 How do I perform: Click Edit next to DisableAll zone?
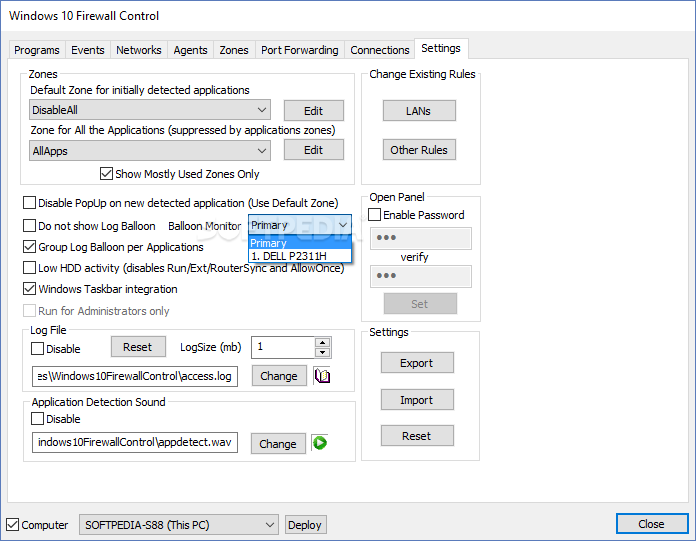click(x=314, y=111)
